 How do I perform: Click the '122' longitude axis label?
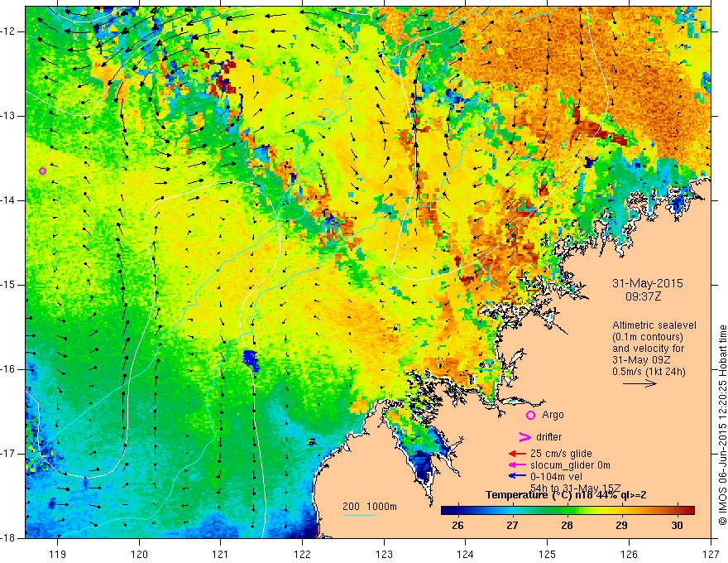302,554
